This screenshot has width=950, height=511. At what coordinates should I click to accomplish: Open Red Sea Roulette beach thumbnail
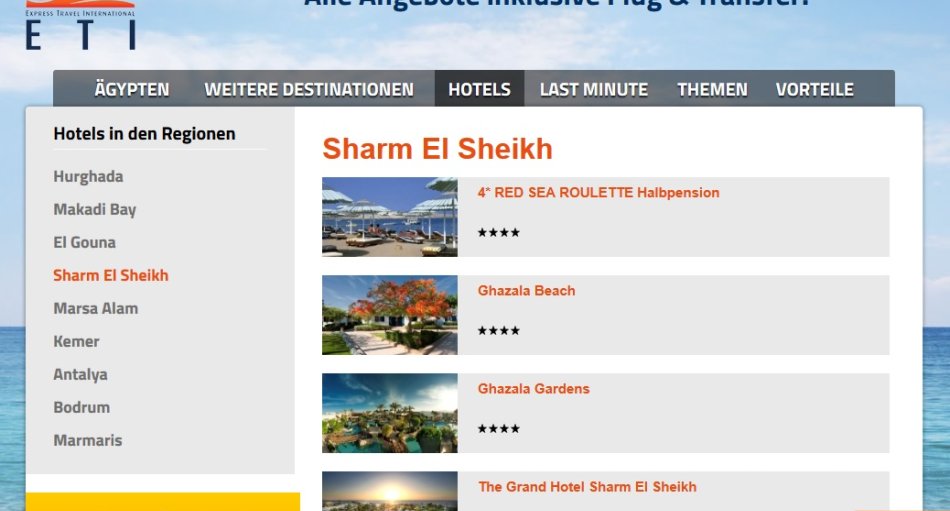[390, 217]
